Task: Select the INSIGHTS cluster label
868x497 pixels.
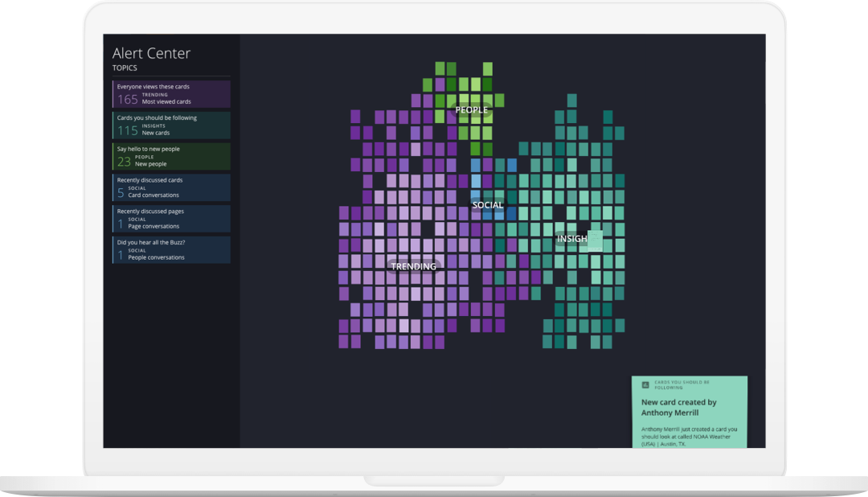Action: [x=571, y=239]
